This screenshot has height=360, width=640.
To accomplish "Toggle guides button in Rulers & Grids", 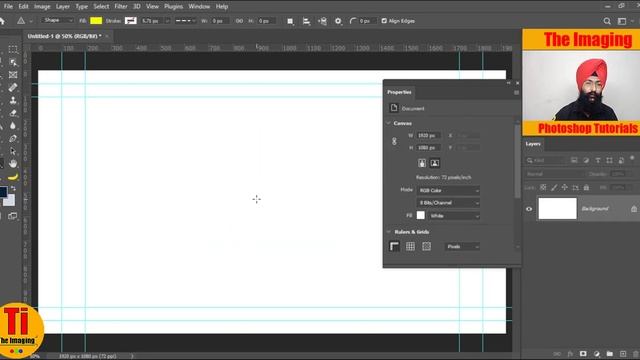I will coord(427,247).
